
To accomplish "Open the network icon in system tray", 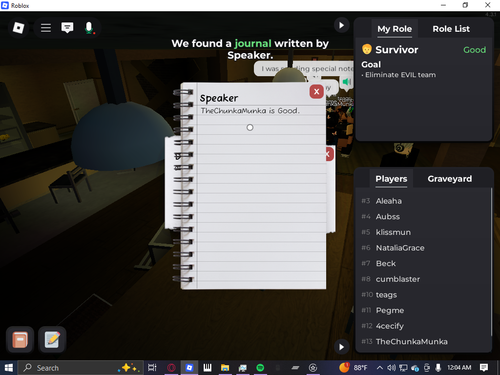I will [403, 368].
